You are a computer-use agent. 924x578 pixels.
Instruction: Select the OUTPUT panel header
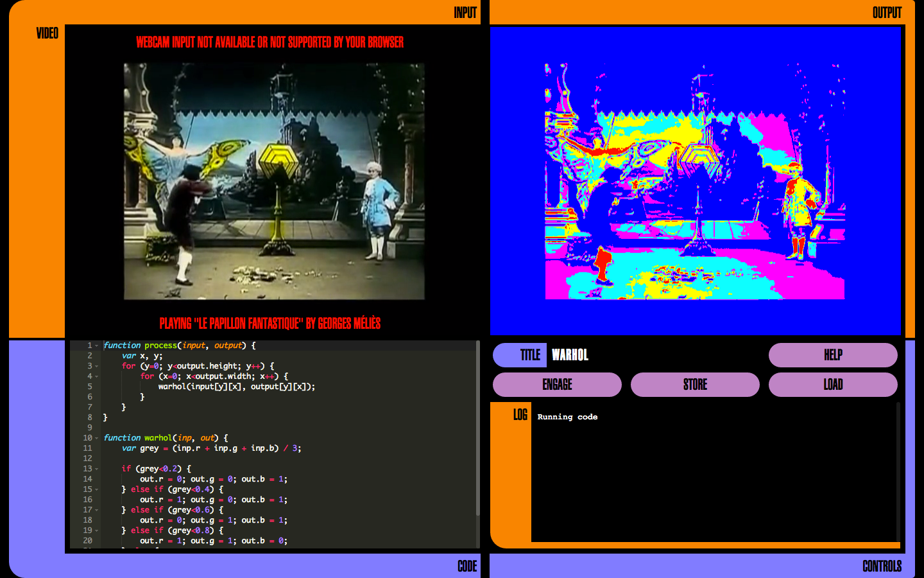click(x=886, y=11)
